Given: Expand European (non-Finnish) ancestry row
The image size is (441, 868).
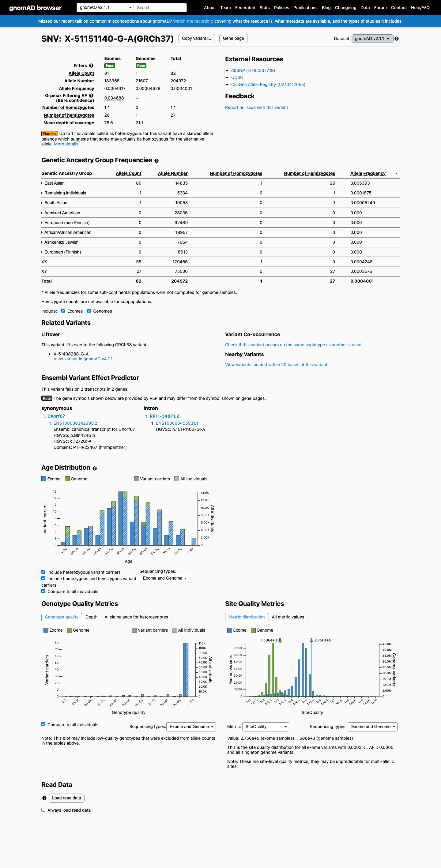Looking at the screenshot, I should click(x=66, y=223).
